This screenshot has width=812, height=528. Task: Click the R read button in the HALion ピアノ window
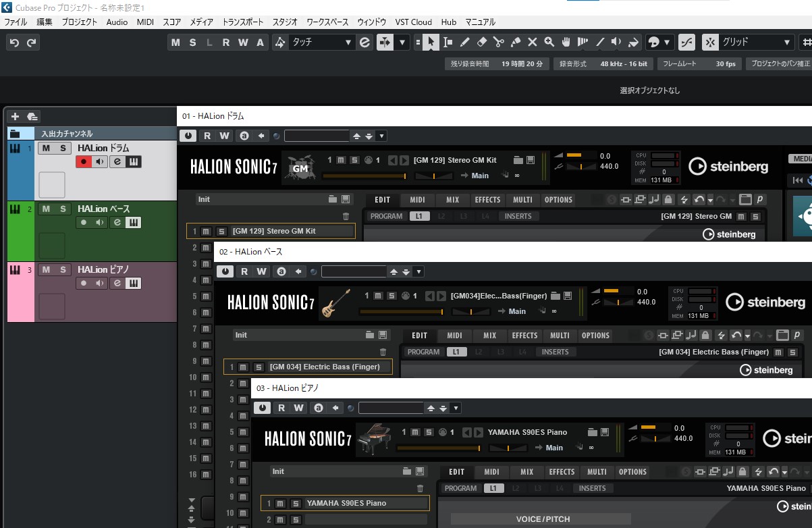pos(281,408)
